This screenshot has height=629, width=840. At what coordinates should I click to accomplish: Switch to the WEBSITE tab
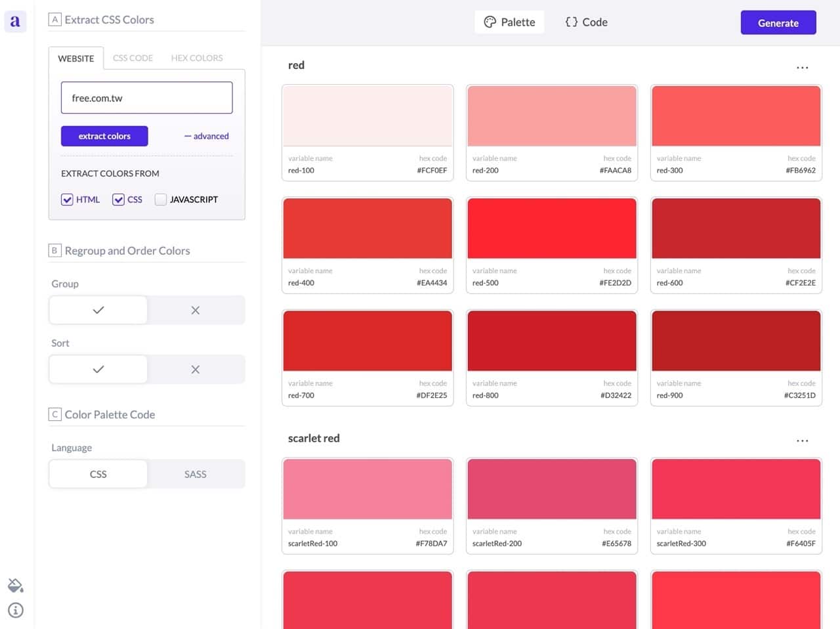coord(76,58)
